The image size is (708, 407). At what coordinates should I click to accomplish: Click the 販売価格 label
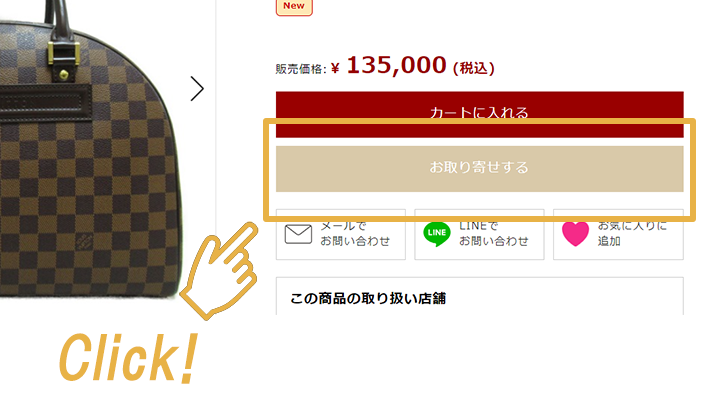pos(298,69)
